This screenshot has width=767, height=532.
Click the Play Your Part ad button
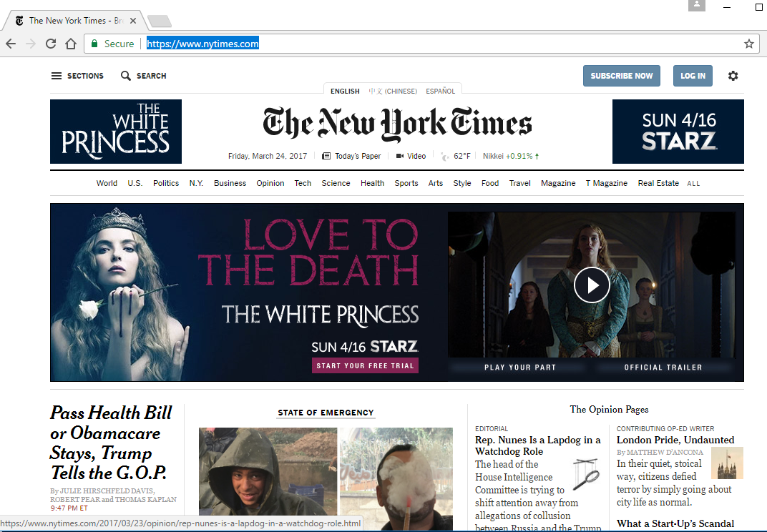coord(520,368)
